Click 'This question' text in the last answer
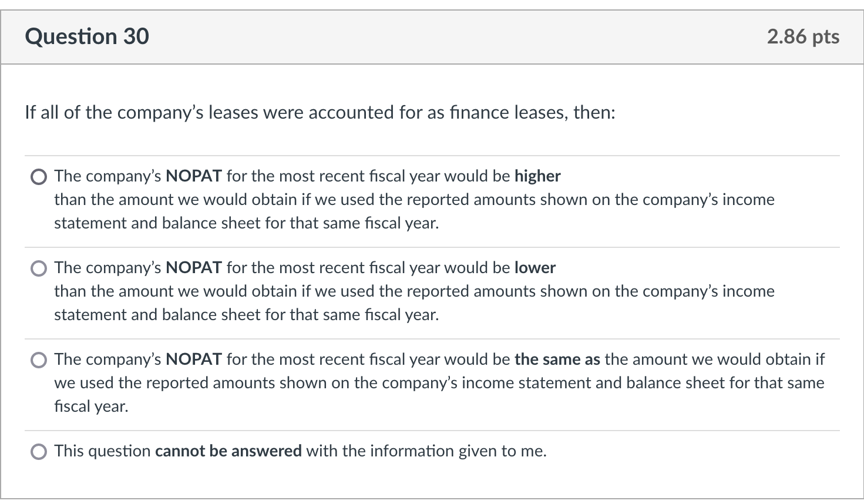864x504 pixels. [x=102, y=451]
